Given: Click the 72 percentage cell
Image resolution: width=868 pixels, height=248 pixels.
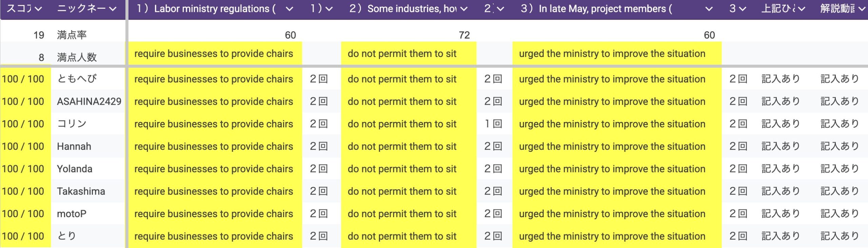Looking at the screenshot, I should pos(464,35).
